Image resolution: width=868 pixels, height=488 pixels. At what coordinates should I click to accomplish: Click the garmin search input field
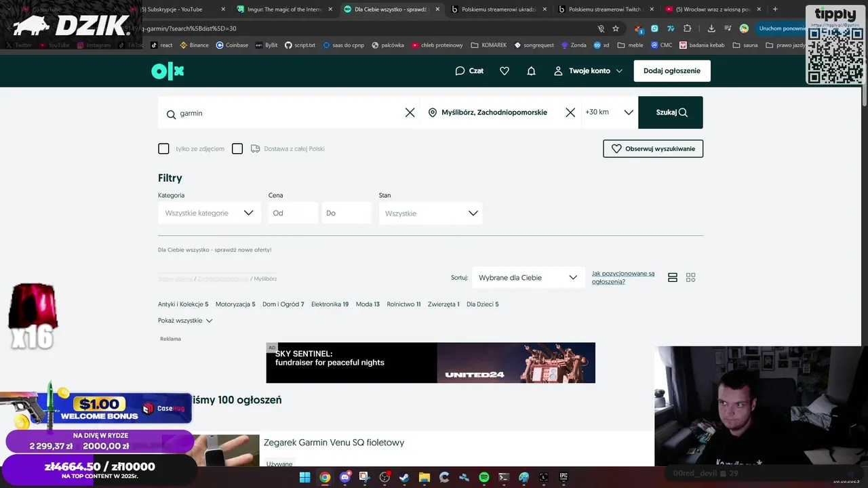288,113
